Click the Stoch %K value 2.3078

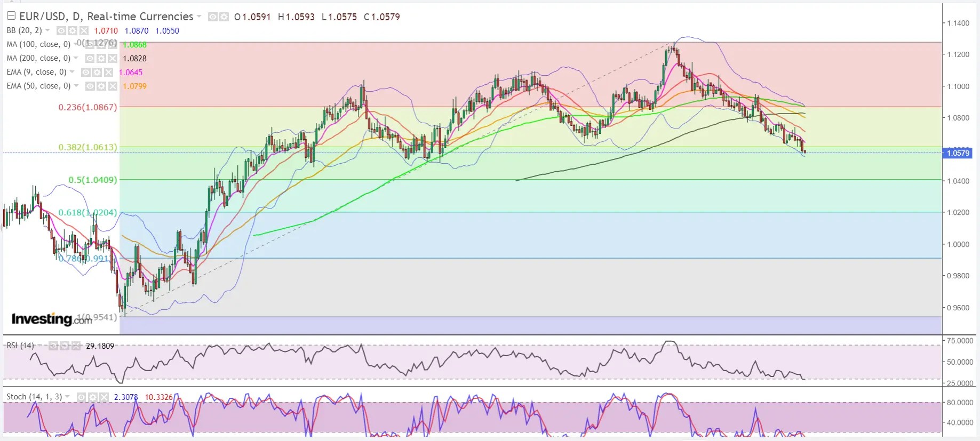pyautogui.click(x=126, y=397)
